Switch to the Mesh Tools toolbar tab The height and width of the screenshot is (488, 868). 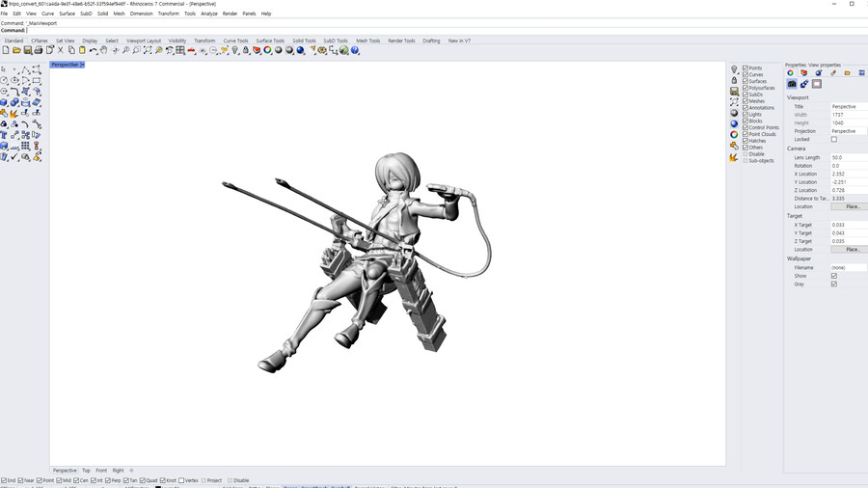(368, 41)
